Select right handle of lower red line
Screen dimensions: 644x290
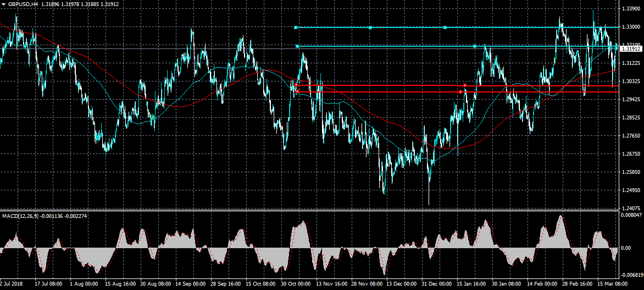click(460, 92)
